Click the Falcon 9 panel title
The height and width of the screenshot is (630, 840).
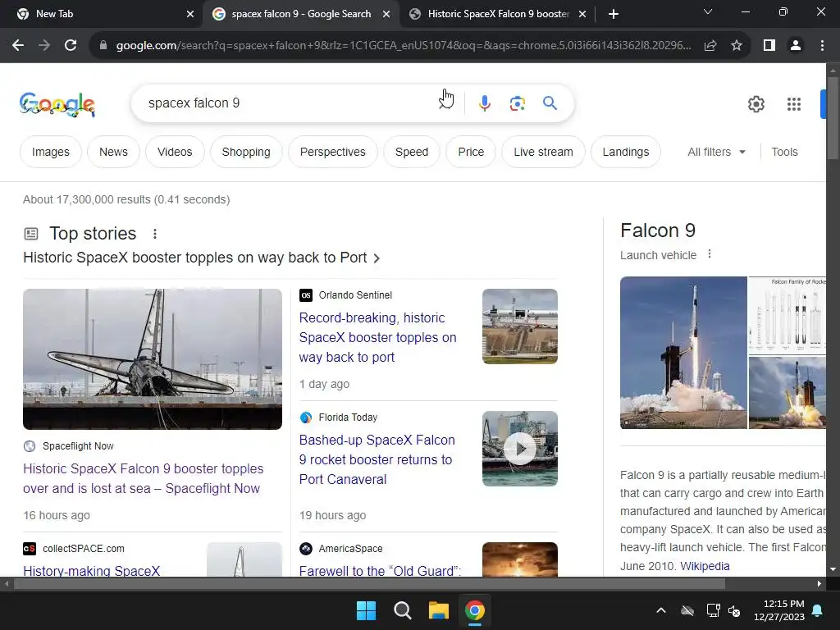(x=658, y=231)
